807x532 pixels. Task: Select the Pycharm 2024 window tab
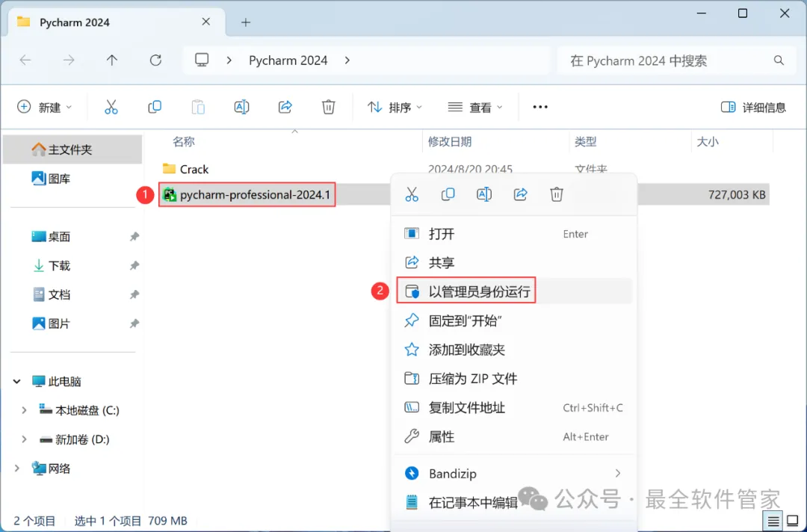[x=117, y=22]
